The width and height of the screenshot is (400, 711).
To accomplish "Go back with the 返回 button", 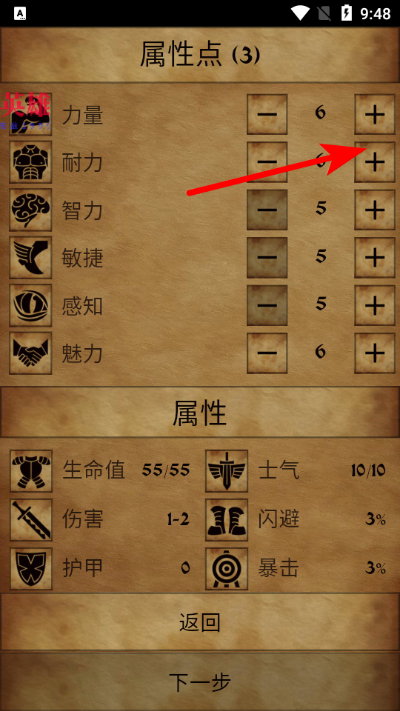I will click(x=200, y=623).
